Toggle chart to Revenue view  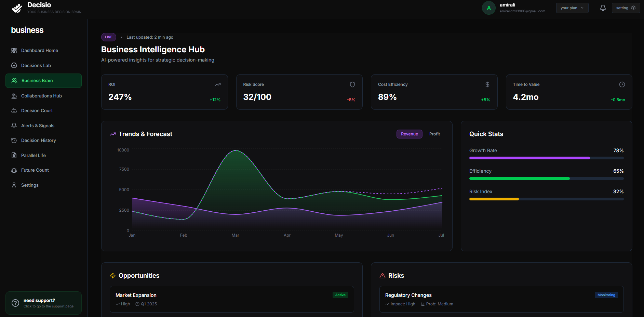click(x=410, y=134)
